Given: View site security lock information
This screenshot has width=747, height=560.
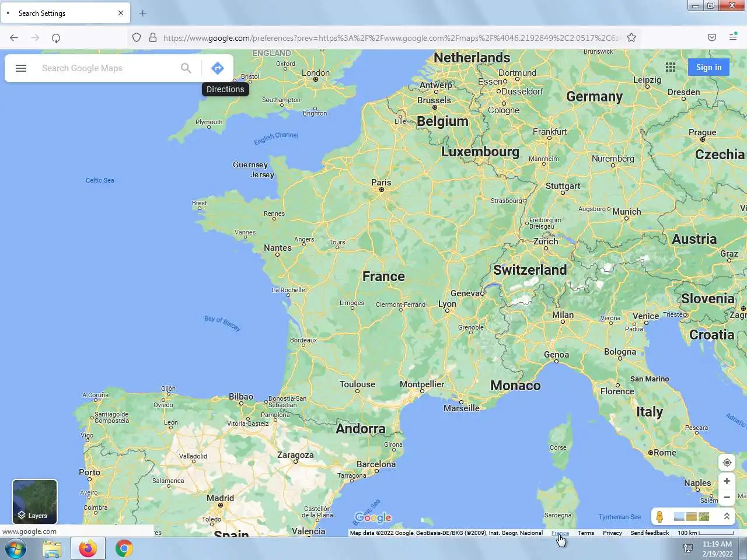Looking at the screenshot, I should 153,37.
